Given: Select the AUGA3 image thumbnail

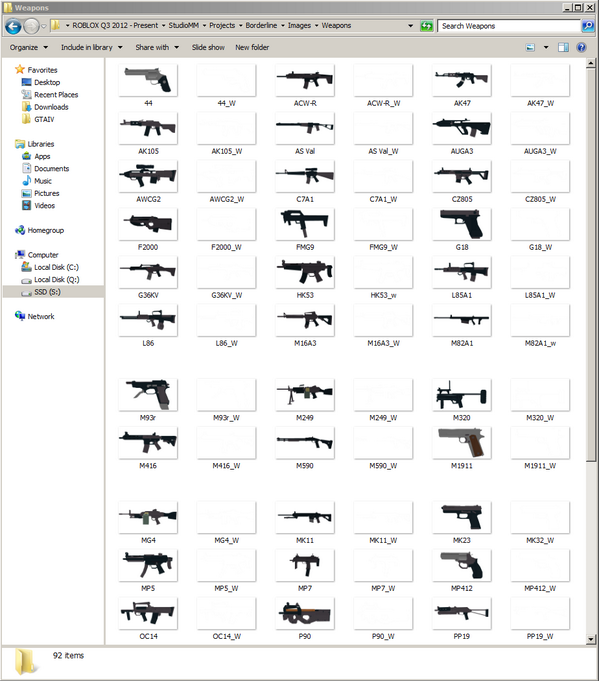Looking at the screenshot, I should click(462, 128).
